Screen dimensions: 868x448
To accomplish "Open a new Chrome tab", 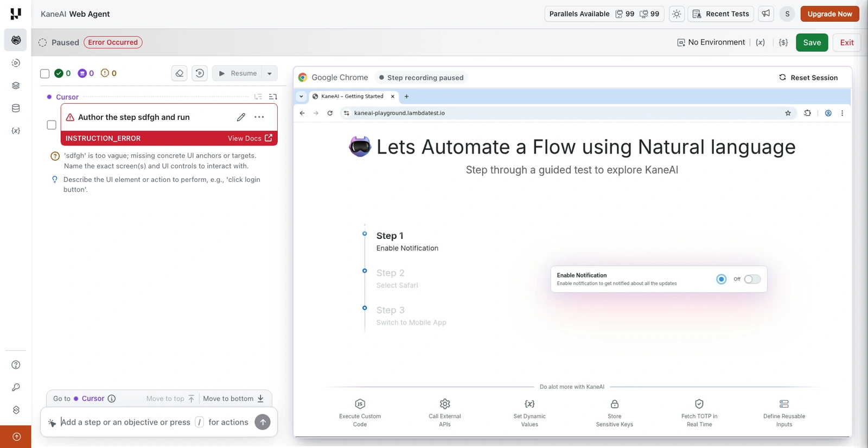I will [x=406, y=97].
